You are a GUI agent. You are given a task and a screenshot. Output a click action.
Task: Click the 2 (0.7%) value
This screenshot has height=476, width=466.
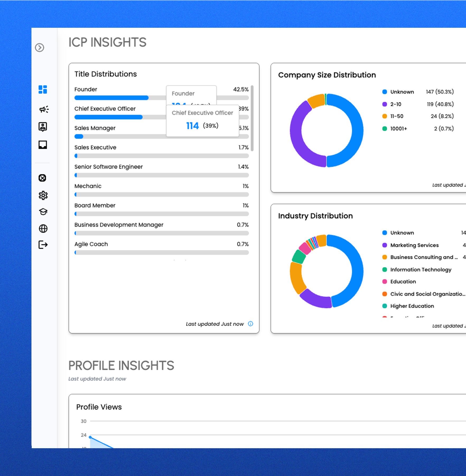point(444,129)
